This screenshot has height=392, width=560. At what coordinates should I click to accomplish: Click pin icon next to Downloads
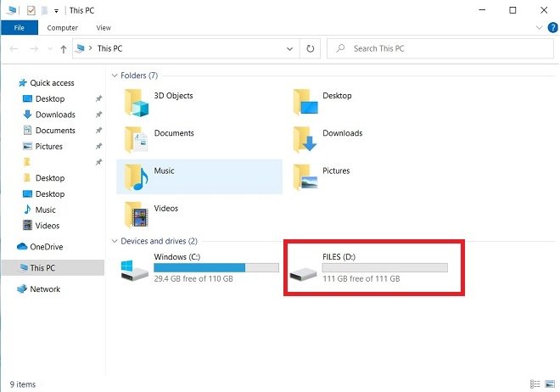coord(99,115)
